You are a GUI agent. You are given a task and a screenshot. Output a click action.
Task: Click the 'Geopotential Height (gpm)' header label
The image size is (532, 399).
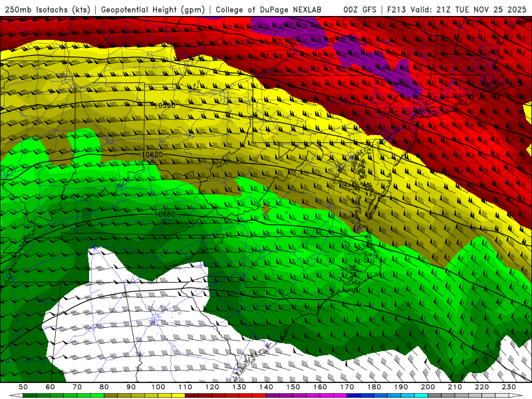[x=153, y=10]
